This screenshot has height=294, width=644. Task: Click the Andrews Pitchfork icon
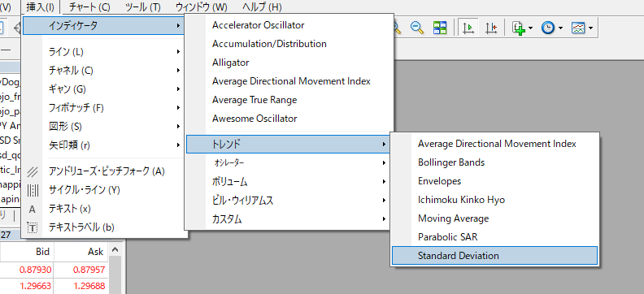click(33, 171)
